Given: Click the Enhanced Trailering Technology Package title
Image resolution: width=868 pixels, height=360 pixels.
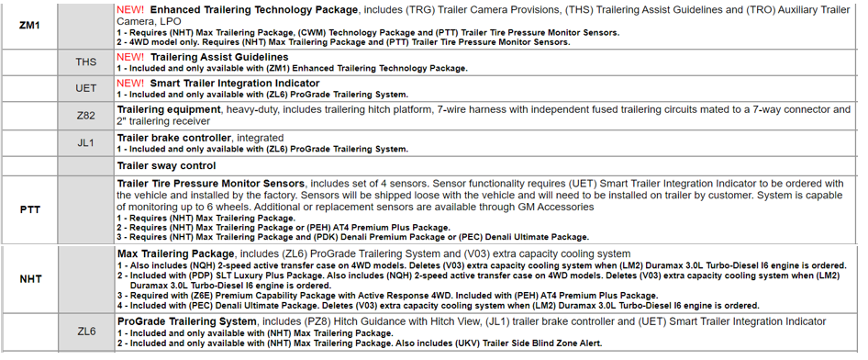Looking at the screenshot, I should (254, 10).
